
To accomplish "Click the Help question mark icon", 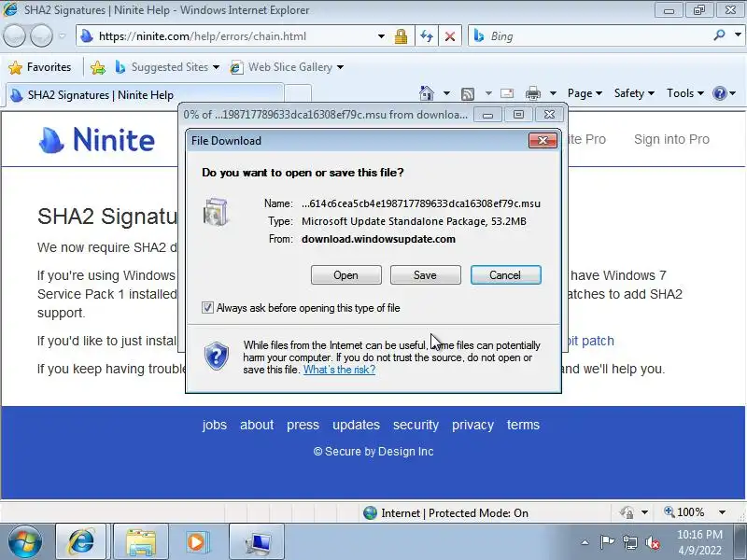I will [x=719, y=93].
